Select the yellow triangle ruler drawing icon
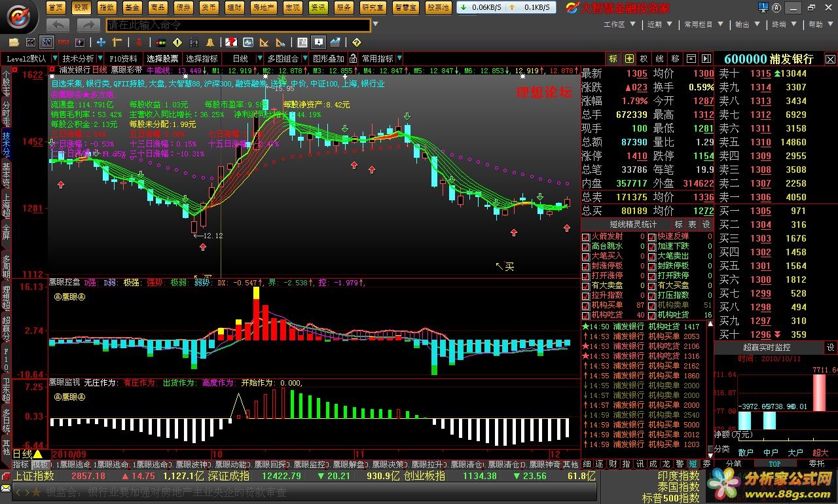 264,43
